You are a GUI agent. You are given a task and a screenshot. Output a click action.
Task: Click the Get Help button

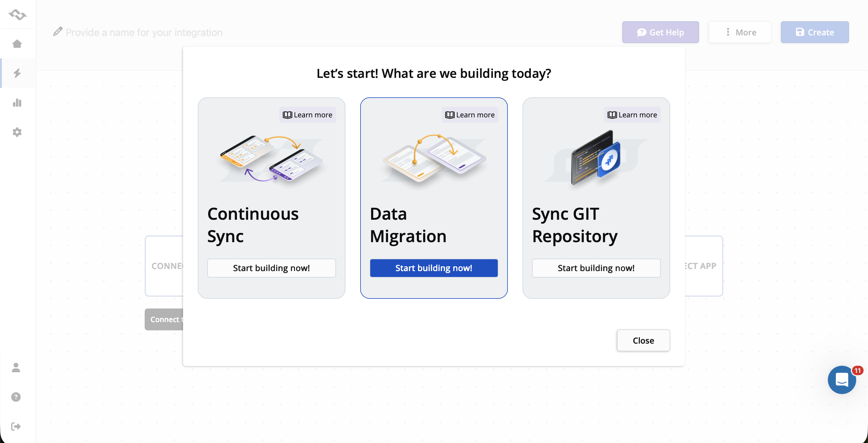[660, 32]
